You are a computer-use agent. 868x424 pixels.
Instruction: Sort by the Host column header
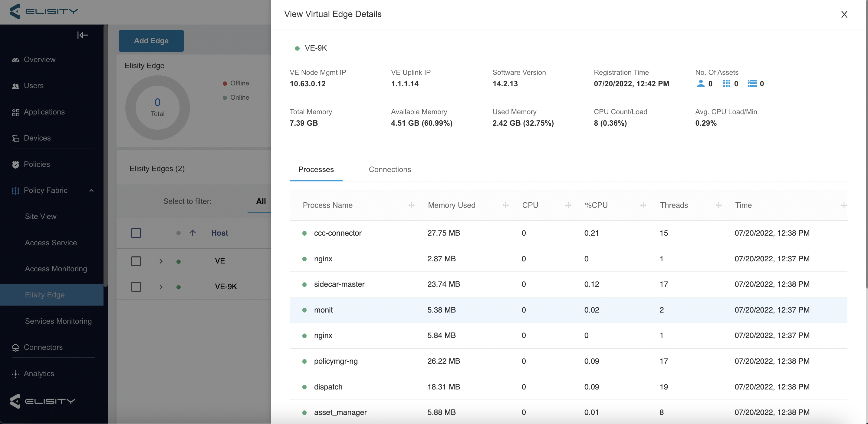[x=220, y=233]
